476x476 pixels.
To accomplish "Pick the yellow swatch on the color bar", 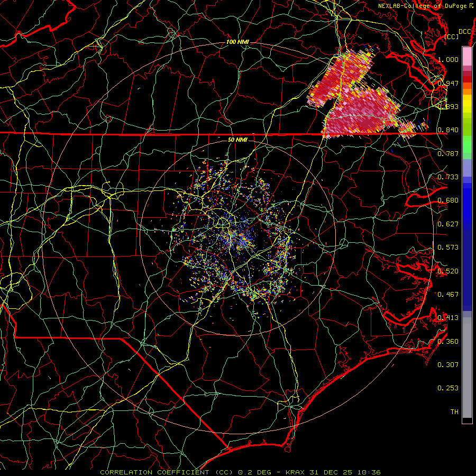I will (467, 104).
